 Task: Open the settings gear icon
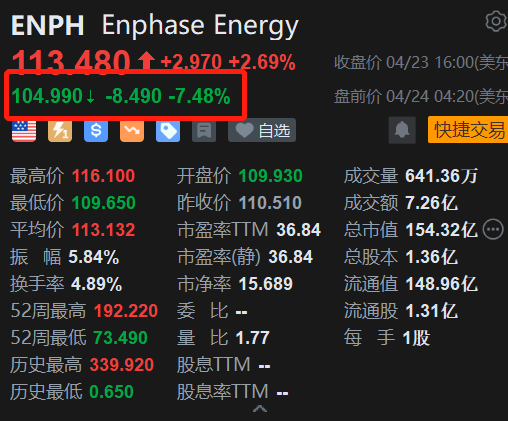click(496, 21)
